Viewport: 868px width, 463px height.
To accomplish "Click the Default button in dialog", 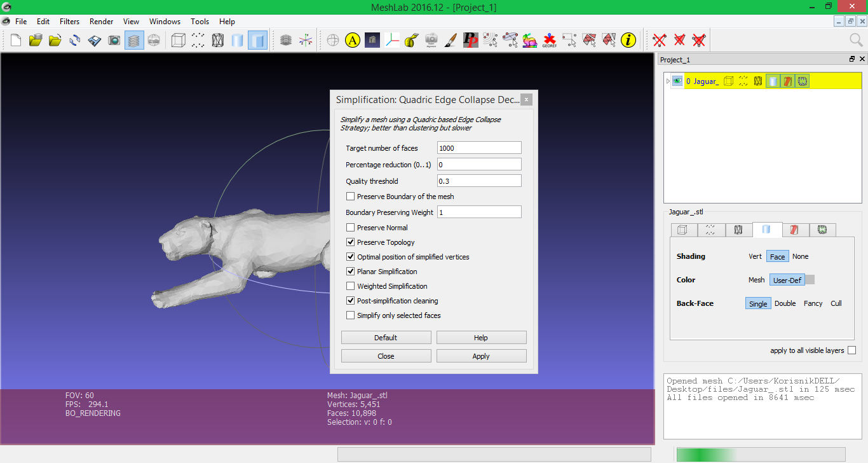I will coord(386,338).
